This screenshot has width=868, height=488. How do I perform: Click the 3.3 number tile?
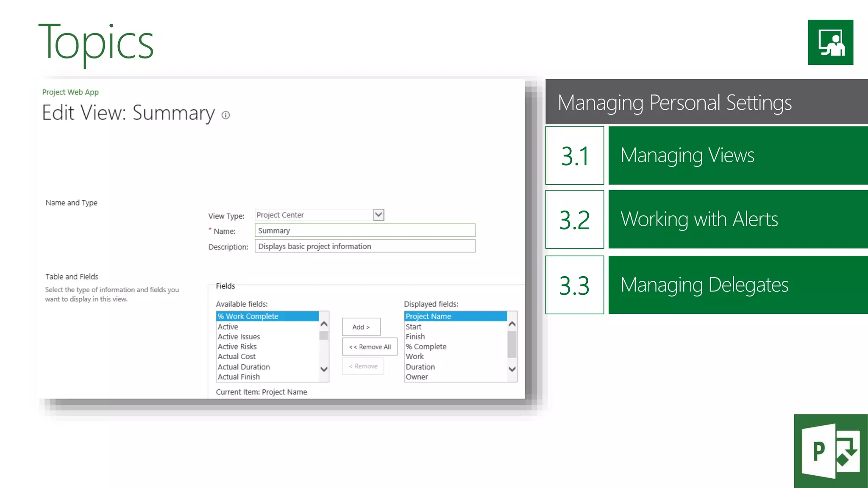575,285
